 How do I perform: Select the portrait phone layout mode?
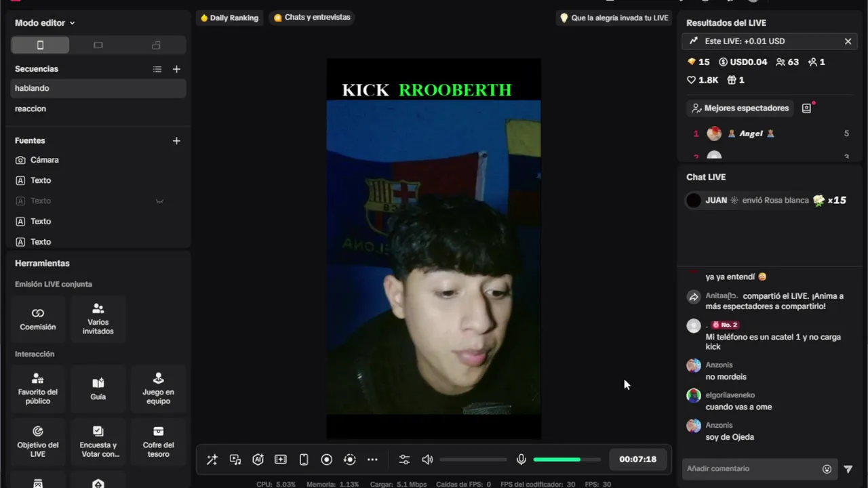point(40,45)
